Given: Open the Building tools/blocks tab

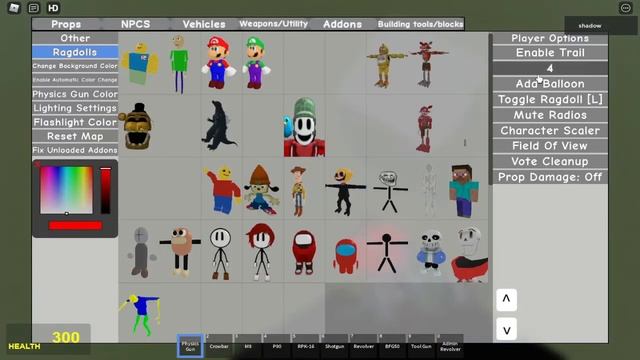Looking at the screenshot, I should coord(420,24).
